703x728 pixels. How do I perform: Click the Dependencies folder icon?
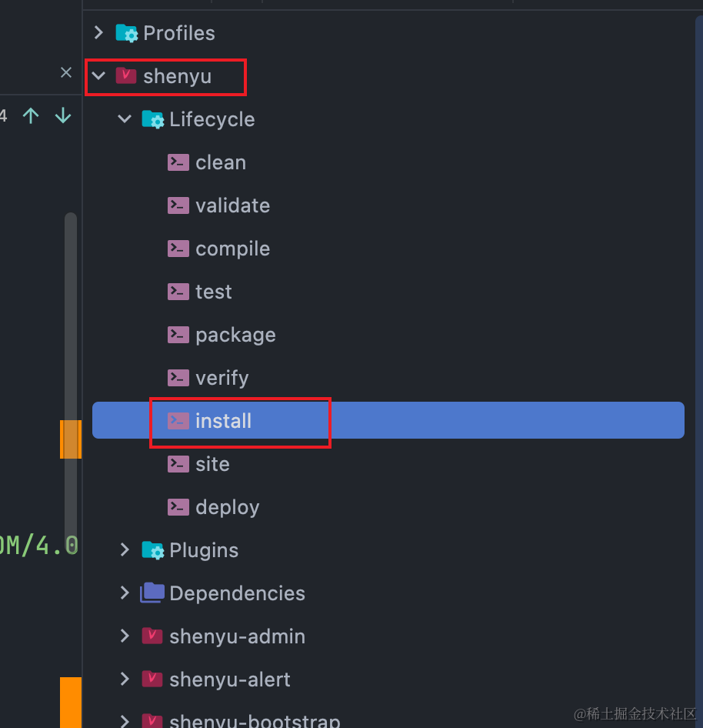point(152,593)
